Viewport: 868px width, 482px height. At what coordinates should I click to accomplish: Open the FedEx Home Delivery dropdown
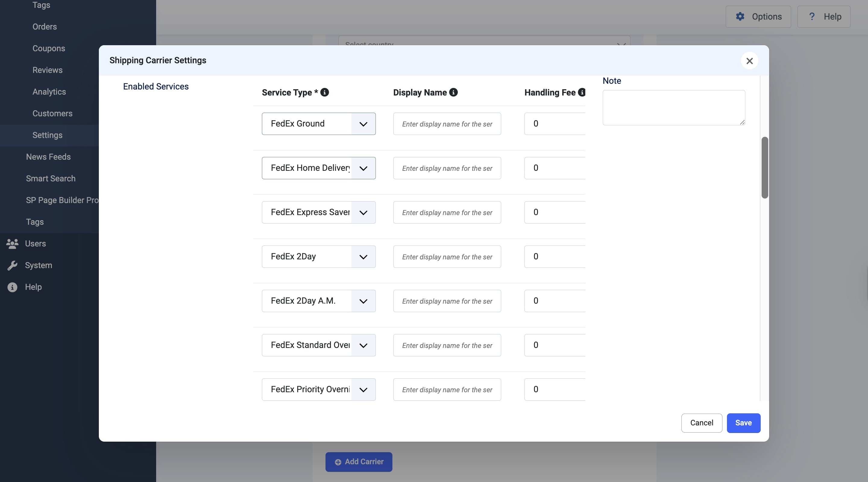363,168
